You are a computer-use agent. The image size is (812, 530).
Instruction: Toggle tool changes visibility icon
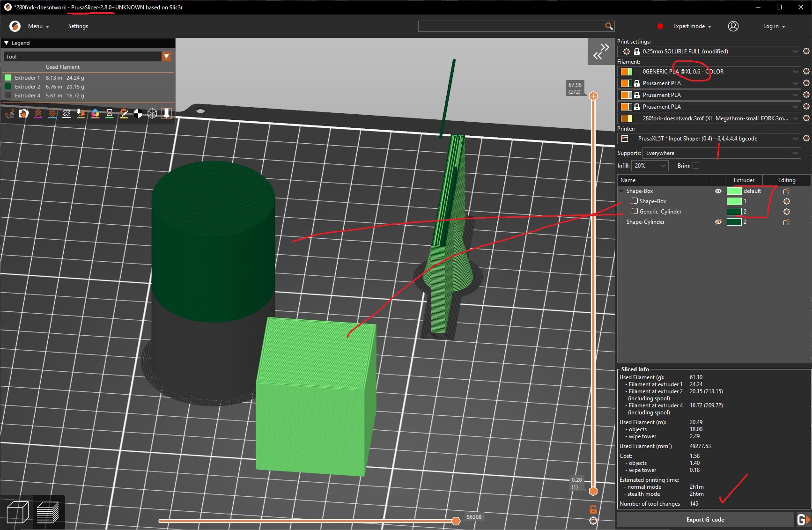click(x=81, y=113)
